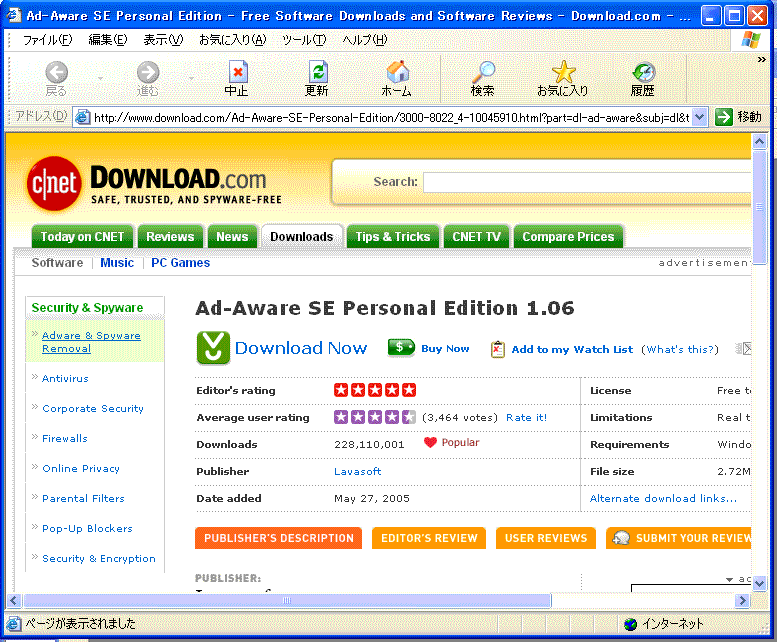Open the お気に入り(A) menu
Screen dimensions: 777x642
[232, 40]
